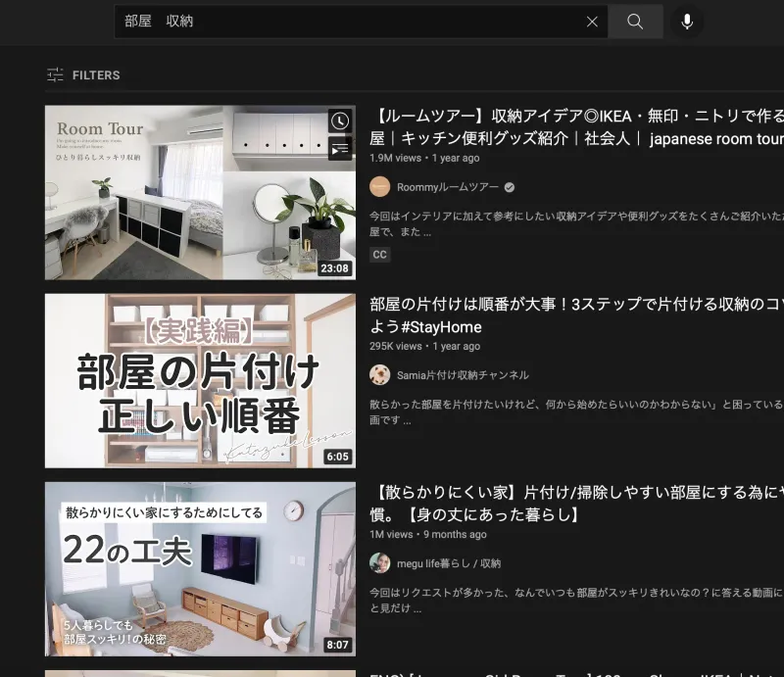Clear the search query using the X icon

coord(592,21)
